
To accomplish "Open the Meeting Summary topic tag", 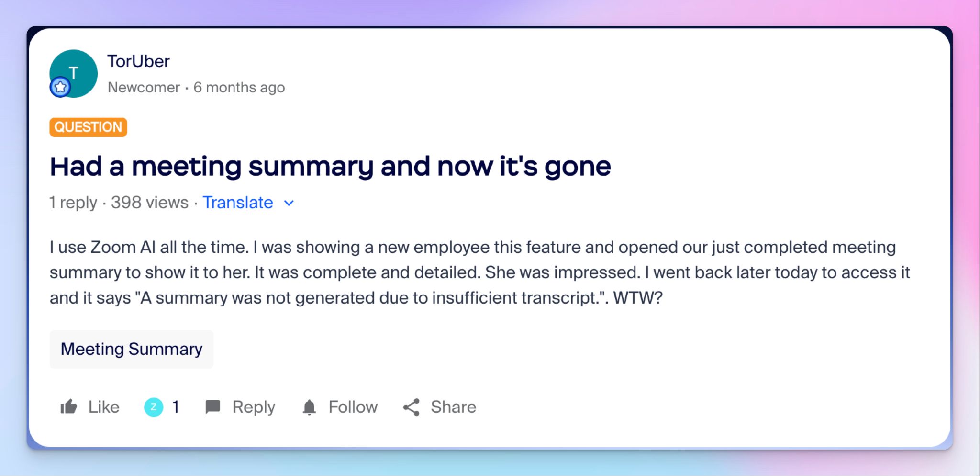I will tap(131, 349).
